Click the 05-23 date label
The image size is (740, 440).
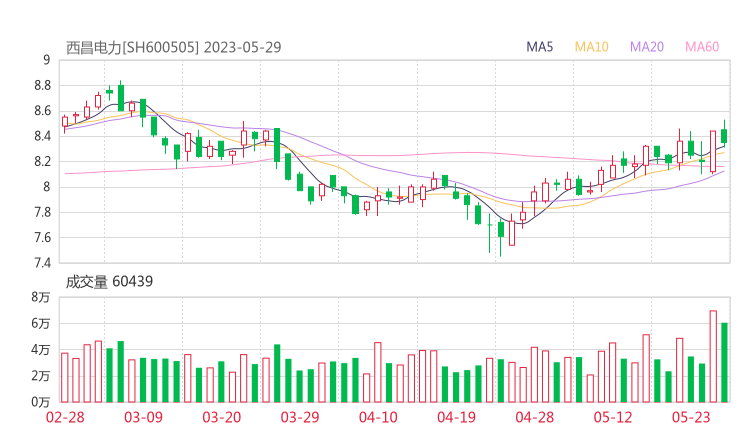coord(691,417)
